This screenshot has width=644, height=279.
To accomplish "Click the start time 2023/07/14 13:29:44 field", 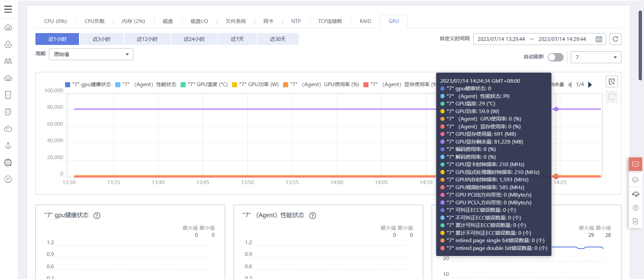I will click(x=501, y=39).
